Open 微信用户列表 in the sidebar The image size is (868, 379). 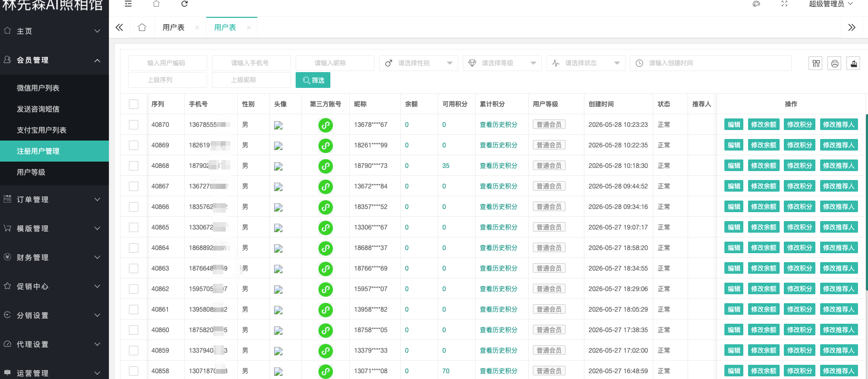tap(54, 88)
